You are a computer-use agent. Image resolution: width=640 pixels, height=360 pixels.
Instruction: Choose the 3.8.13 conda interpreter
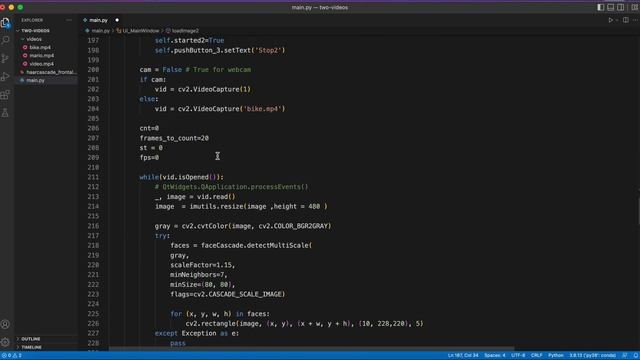point(592,356)
